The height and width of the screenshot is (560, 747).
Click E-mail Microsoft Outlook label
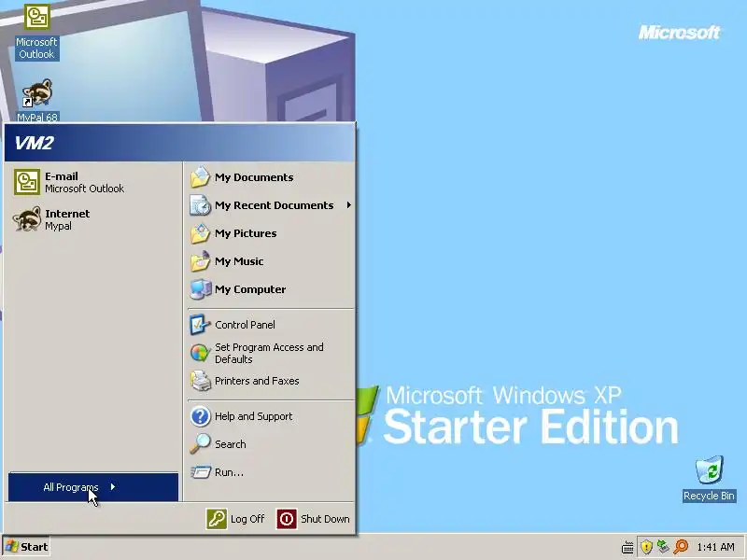[x=84, y=182]
